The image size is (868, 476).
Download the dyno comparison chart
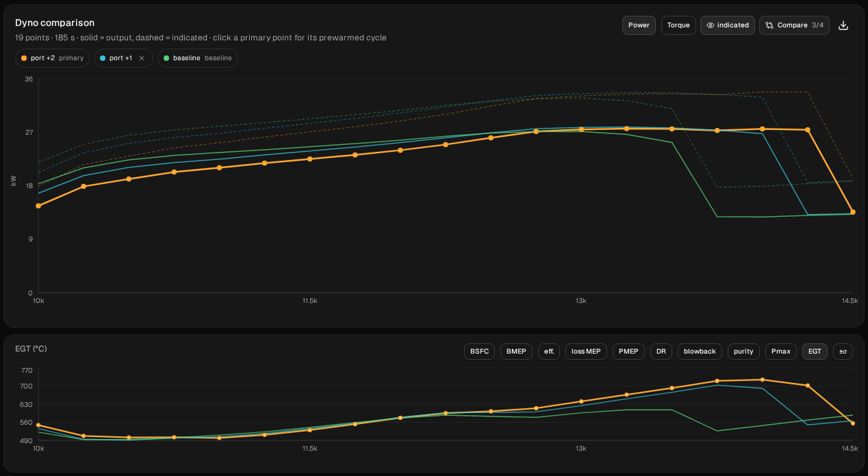click(843, 25)
